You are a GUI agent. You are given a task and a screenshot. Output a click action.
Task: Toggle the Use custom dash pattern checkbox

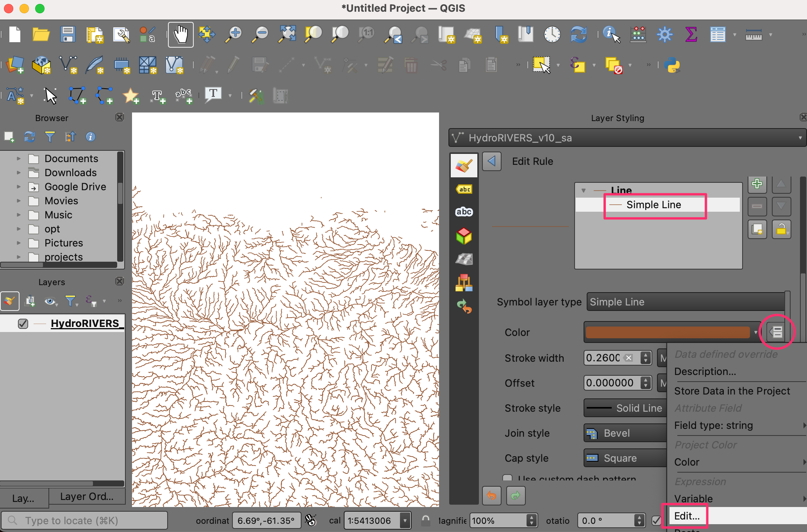point(507,478)
